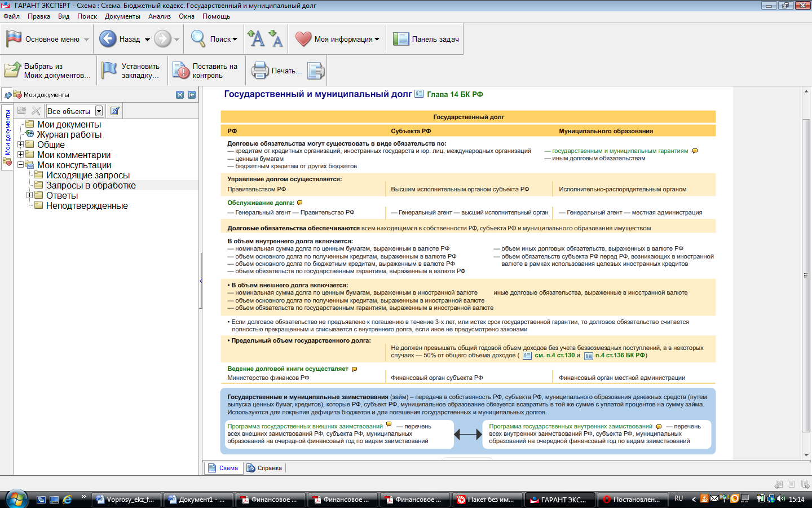Click Выбрать из Моих документов button

pos(47,71)
